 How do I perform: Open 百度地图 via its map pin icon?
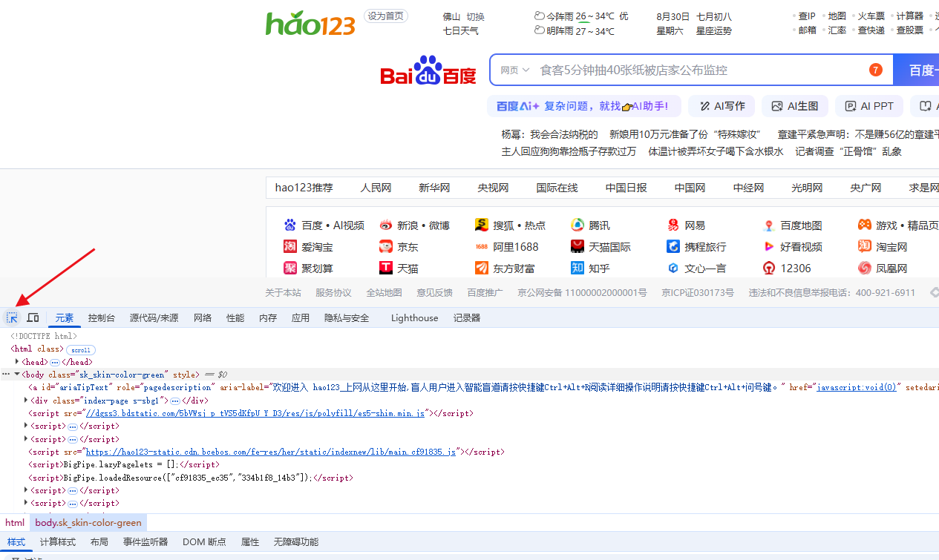coord(769,225)
